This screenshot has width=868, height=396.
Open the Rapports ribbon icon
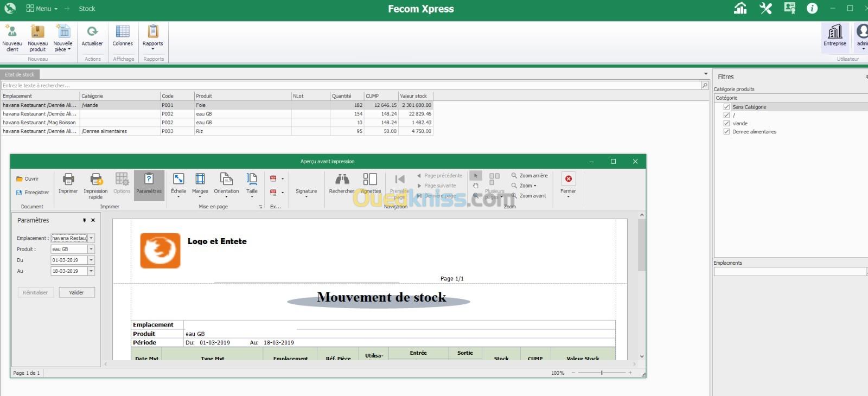[x=153, y=31]
